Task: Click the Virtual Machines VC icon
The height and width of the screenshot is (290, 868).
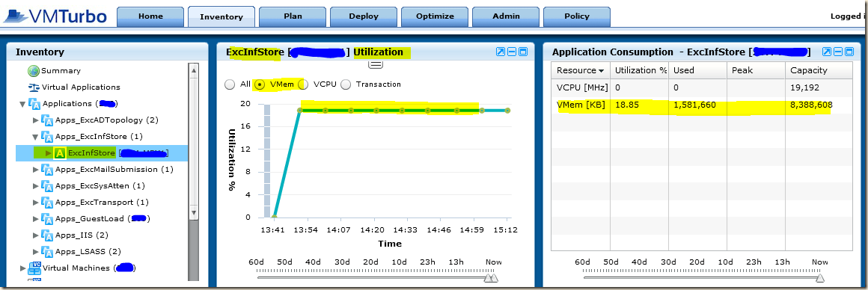Action: pos(34,268)
